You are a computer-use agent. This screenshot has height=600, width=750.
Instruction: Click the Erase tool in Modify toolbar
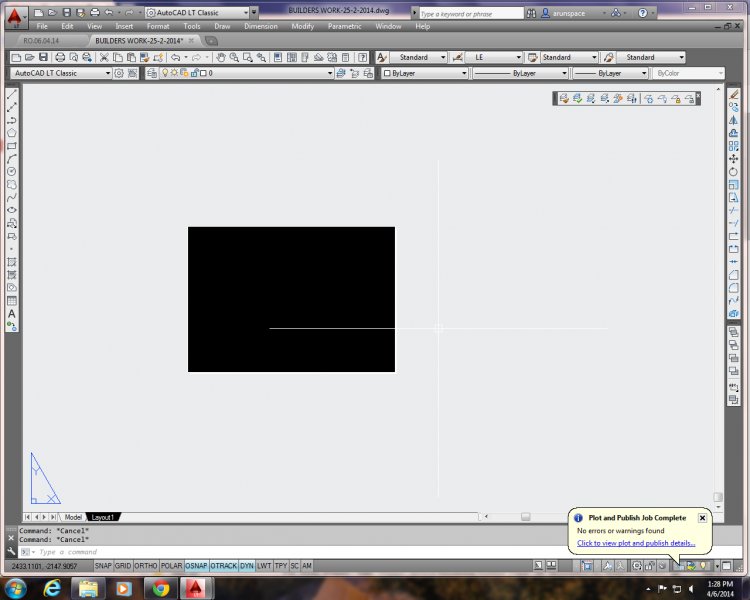[x=734, y=94]
